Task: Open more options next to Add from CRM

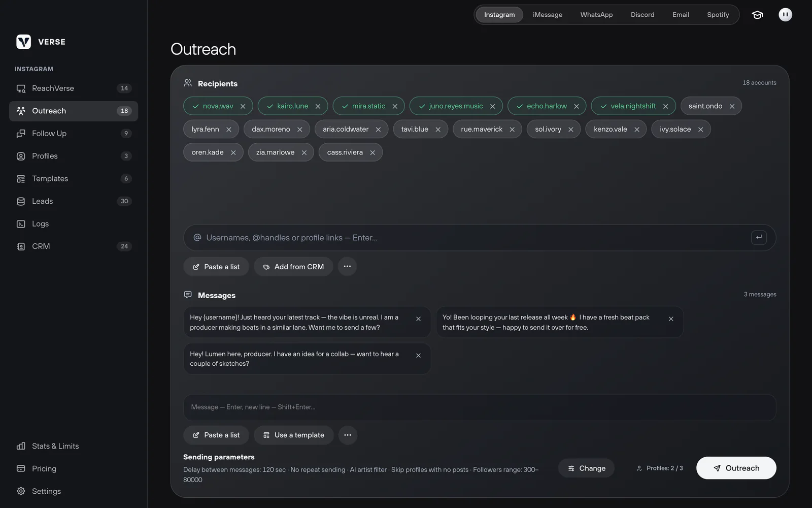Action: tap(347, 266)
